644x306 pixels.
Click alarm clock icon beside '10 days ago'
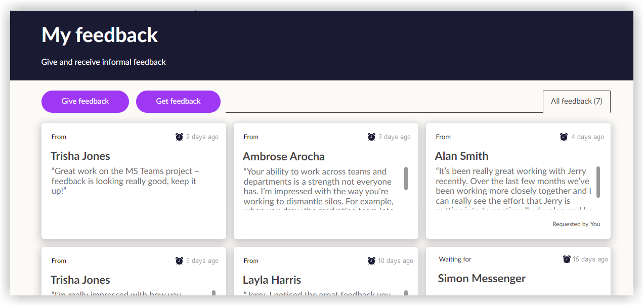pos(371,260)
